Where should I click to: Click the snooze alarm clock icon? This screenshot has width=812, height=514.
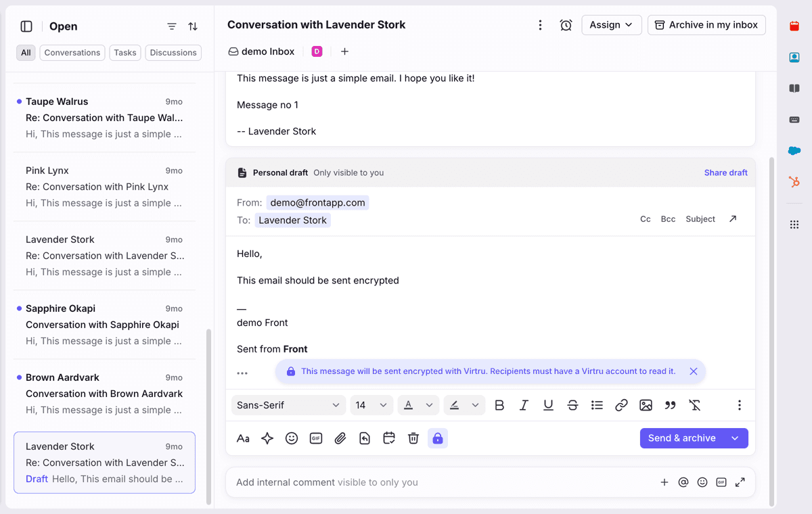[x=566, y=25]
